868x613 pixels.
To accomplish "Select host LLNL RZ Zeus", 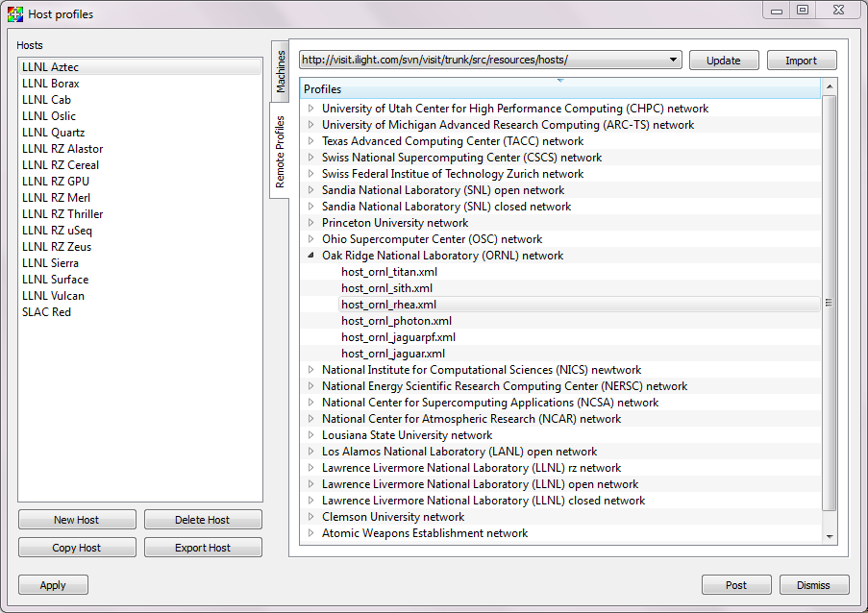I will coord(140,247).
